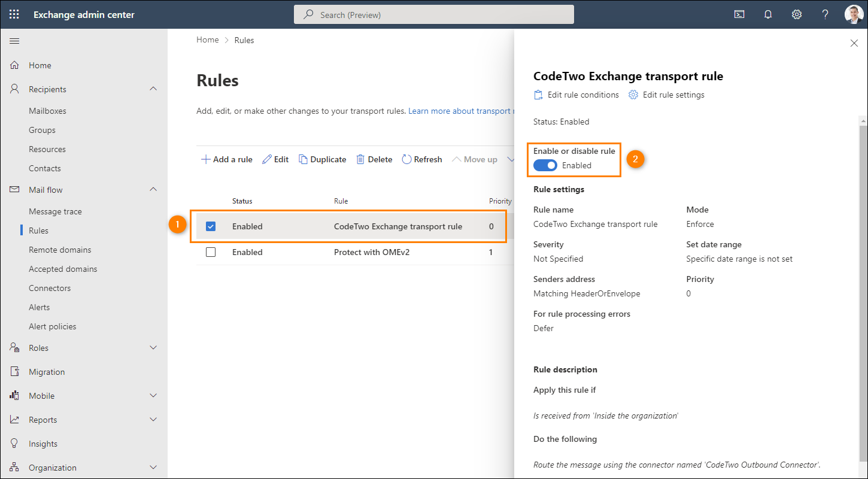The width and height of the screenshot is (868, 479).
Task: Open the notifications bell
Action: click(x=768, y=14)
